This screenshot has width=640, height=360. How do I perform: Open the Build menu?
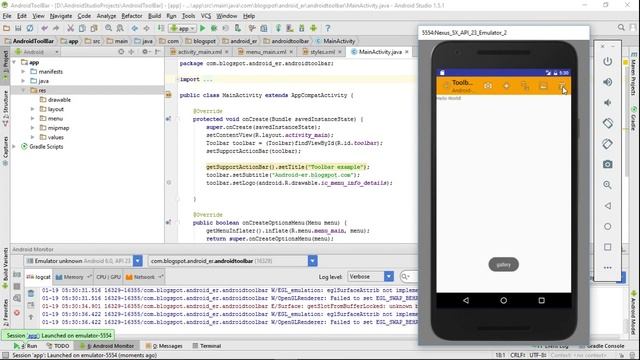154,16
